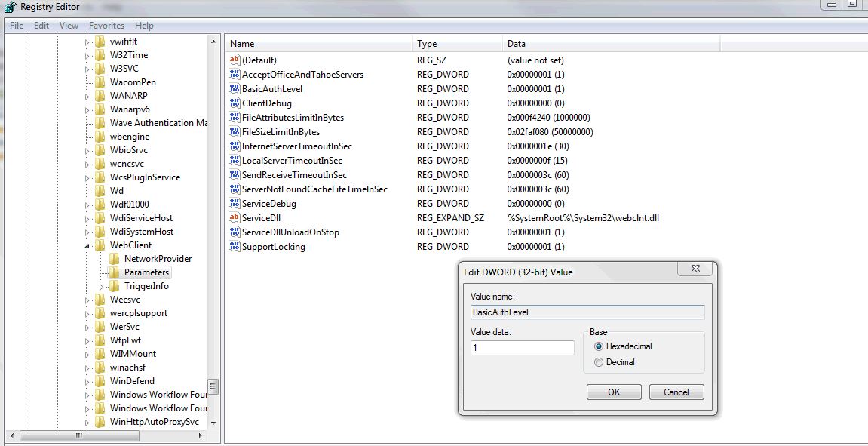This screenshot has height=446, width=868.
Task: Select the Hexadecimal base option
Action: pos(624,347)
